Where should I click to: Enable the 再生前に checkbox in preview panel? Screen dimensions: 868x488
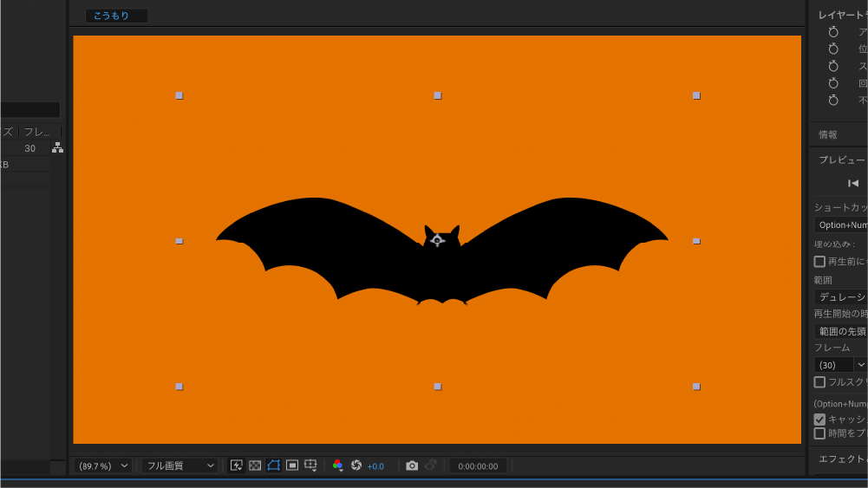[x=819, y=261]
